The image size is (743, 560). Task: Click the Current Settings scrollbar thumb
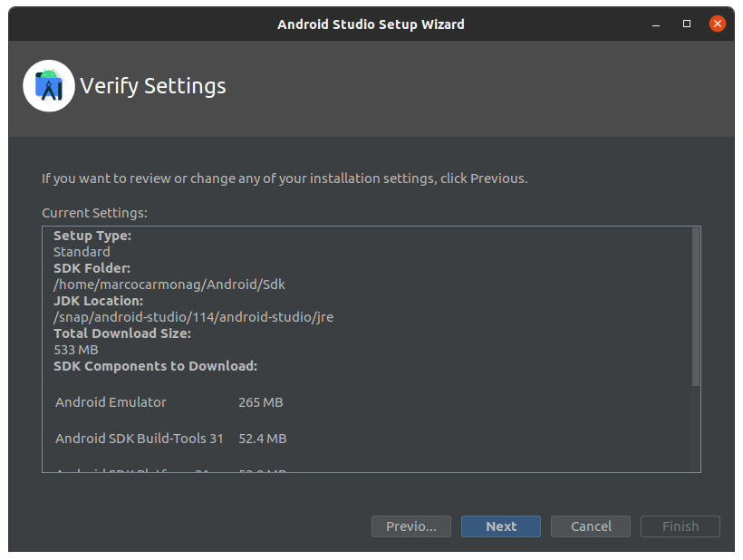696,306
